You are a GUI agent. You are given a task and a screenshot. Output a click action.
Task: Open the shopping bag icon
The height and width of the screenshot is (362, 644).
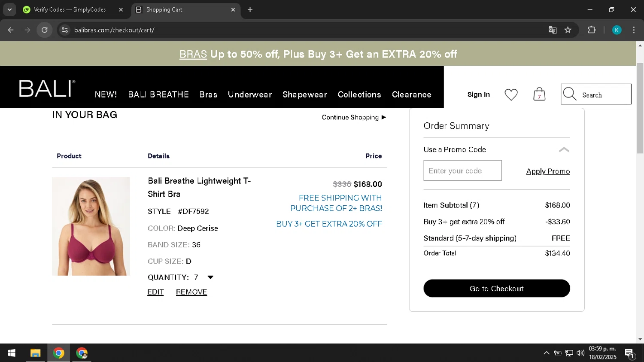(x=539, y=94)
